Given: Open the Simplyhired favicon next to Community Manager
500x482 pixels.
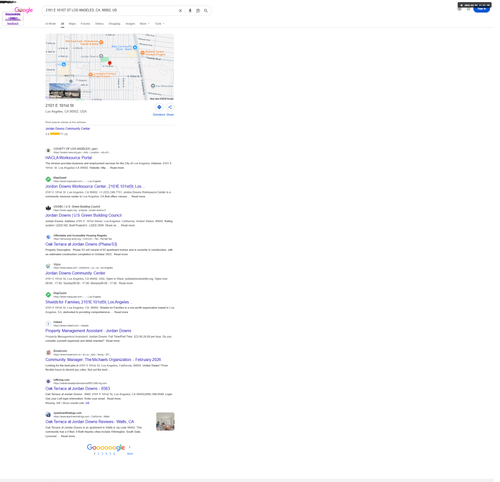Looking at the screenshot, I should 48,353.
